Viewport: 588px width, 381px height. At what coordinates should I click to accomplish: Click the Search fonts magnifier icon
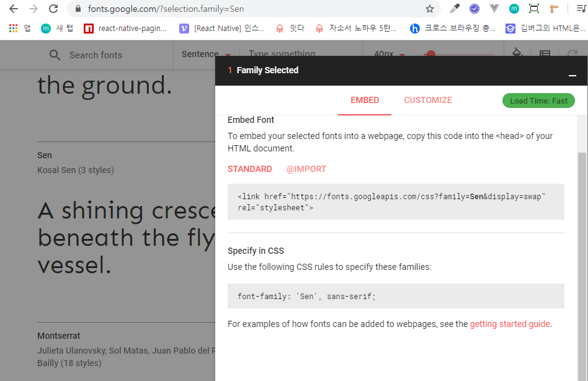click(x=55, y=55)
